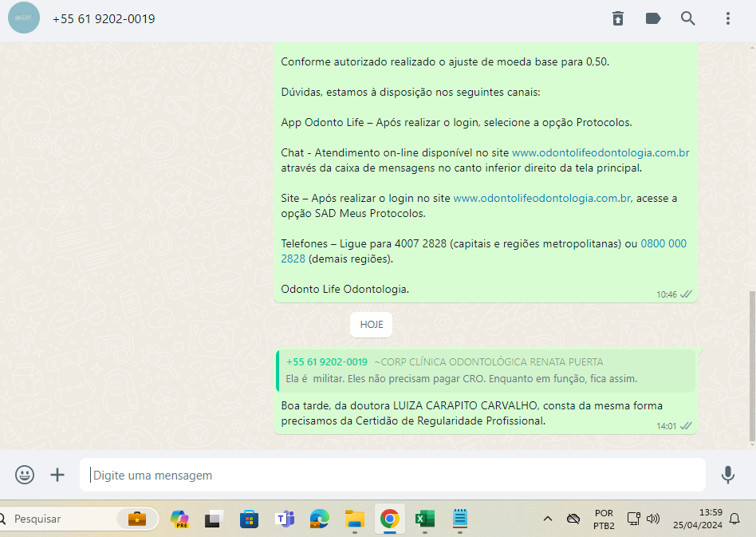The image size is (756, 537).
Task: Open the notifications bell icon
Action: tap(734, 519)
